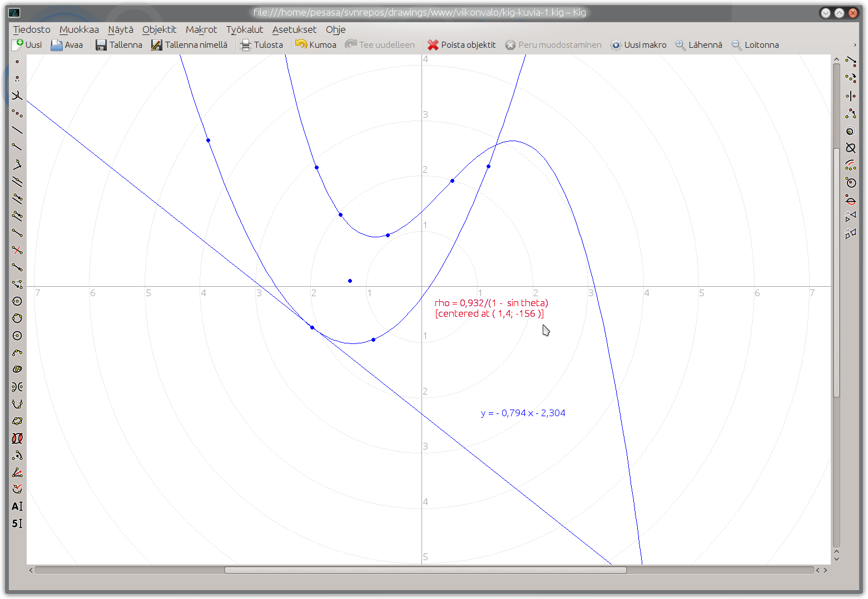Select the reflect in line tool

point(851,96)
